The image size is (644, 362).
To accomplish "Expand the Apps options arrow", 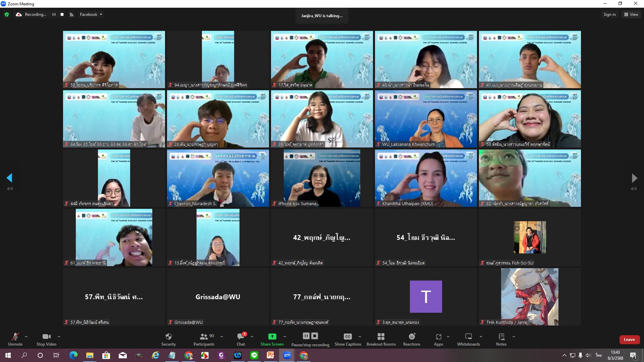I will pyautogui.click(x=448, y=337).
